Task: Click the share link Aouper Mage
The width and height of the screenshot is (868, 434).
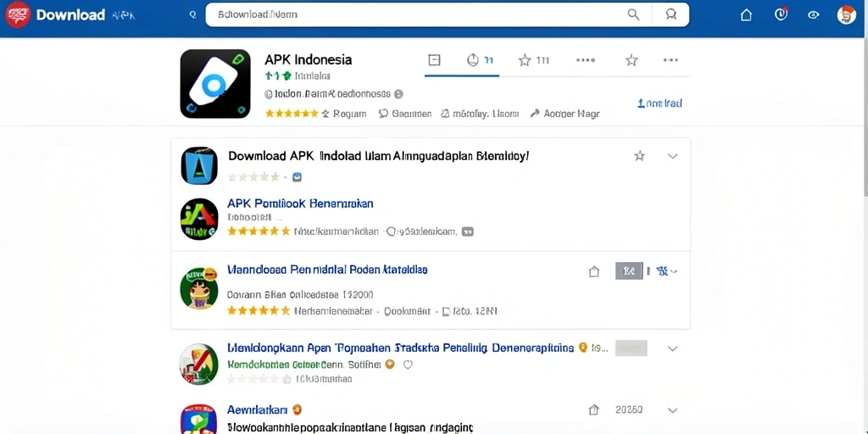Action: coord(565,114)
